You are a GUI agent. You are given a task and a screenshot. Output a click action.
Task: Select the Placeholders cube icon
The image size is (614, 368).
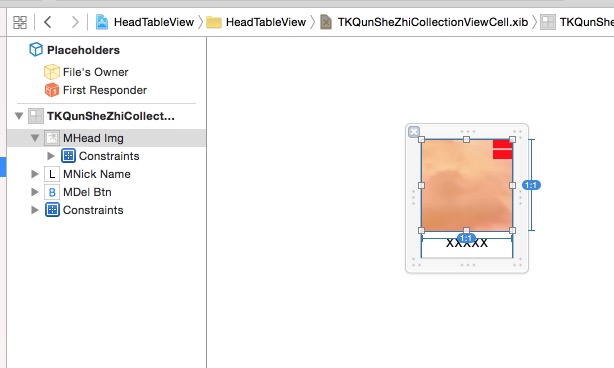[36, 50]
